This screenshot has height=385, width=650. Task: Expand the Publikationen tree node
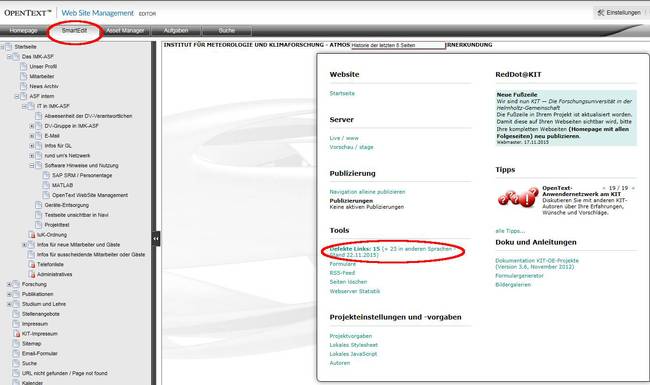(9, 294)
